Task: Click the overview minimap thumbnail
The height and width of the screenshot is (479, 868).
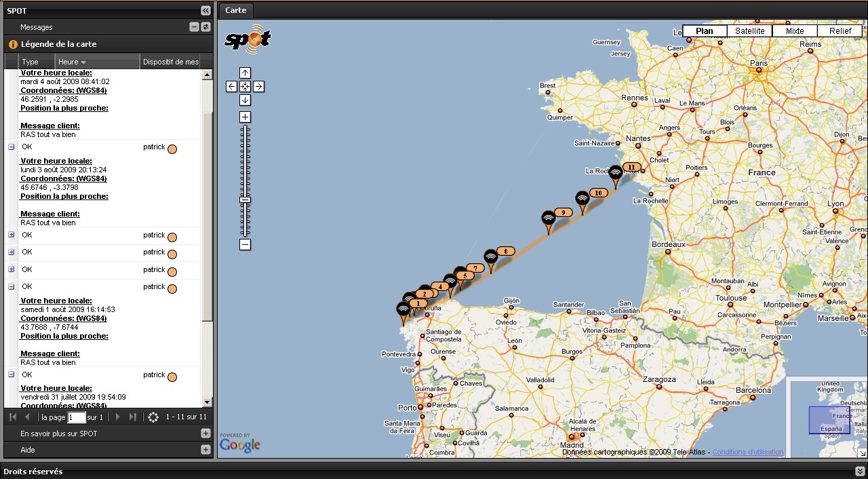Action: point(829,420)
